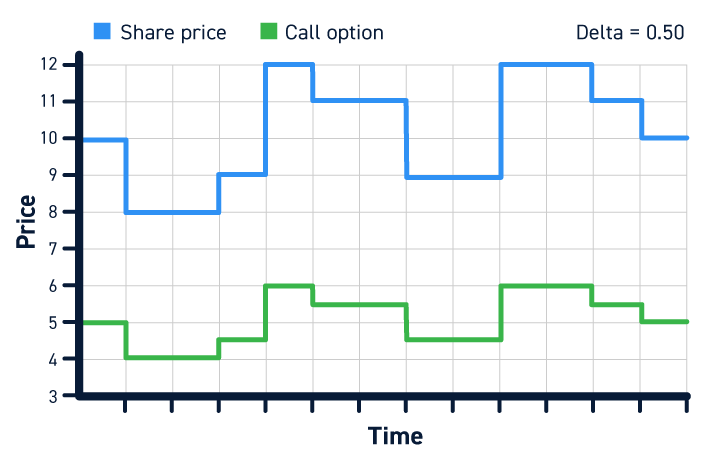The image size is (708, 463).
Task: Click the Time axis title
Action: (x=396, y=436)
